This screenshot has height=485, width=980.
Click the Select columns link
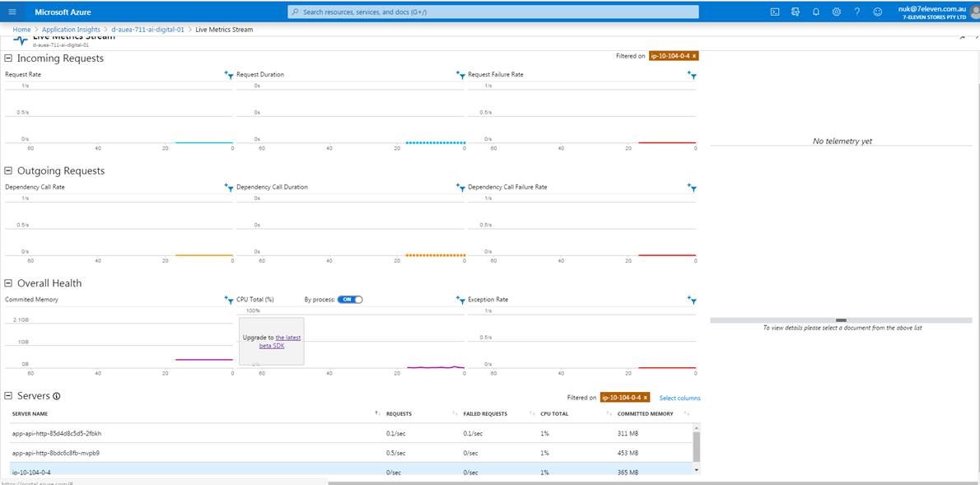[x=679, y=398]
